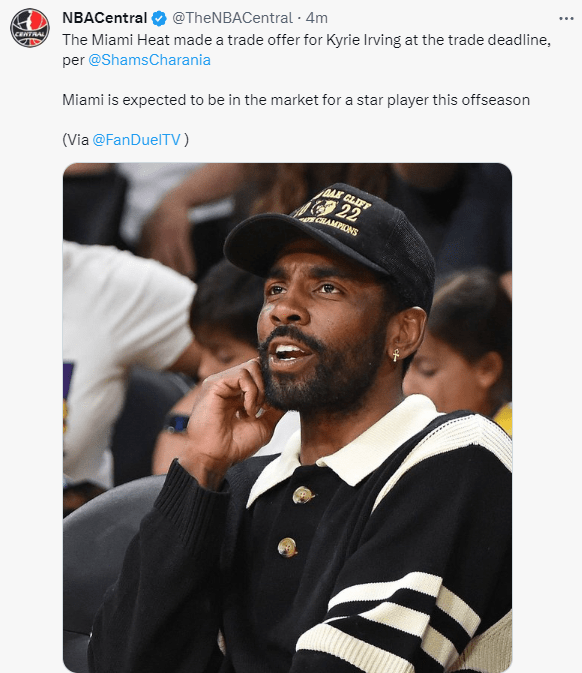The width and height of the screenshot is (582, 673).
Task: Click the "(Via" text line
Action: pyautogui.click(x=126, y=139)
